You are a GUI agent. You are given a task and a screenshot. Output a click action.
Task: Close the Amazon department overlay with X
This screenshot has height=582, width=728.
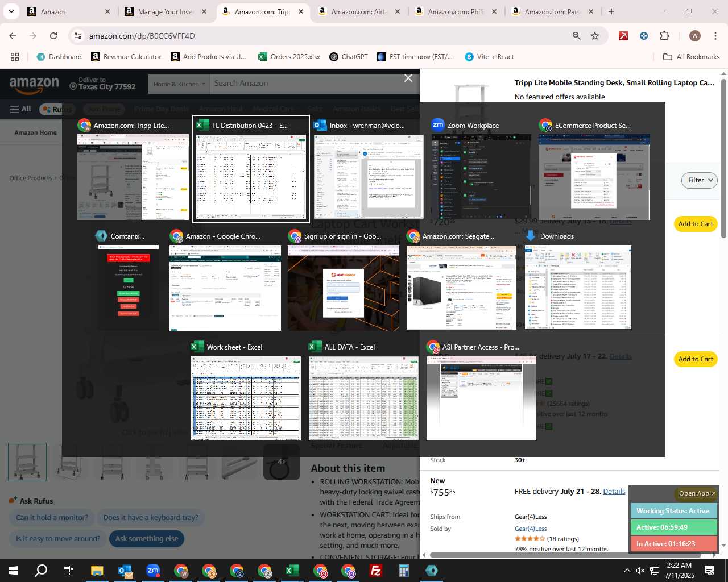(408, 78)
